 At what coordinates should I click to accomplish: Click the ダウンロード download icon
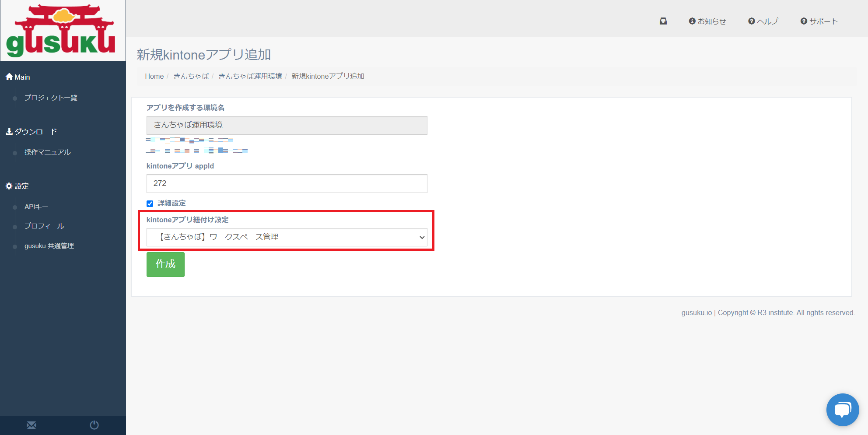[x=9, y=131]
